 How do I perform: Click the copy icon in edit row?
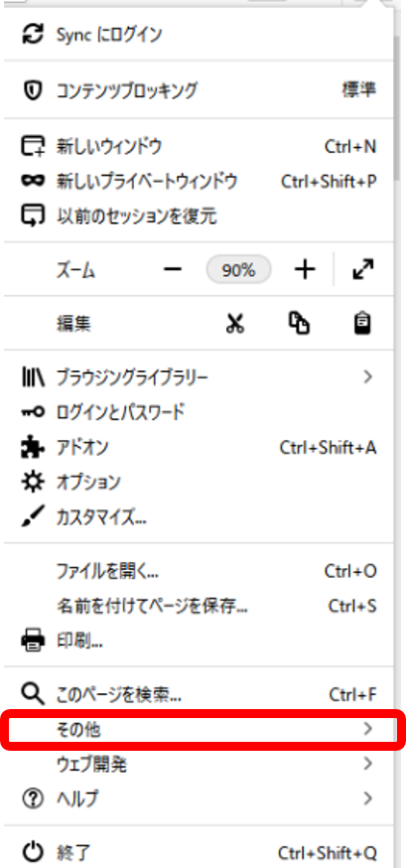[x=299, y=324]
